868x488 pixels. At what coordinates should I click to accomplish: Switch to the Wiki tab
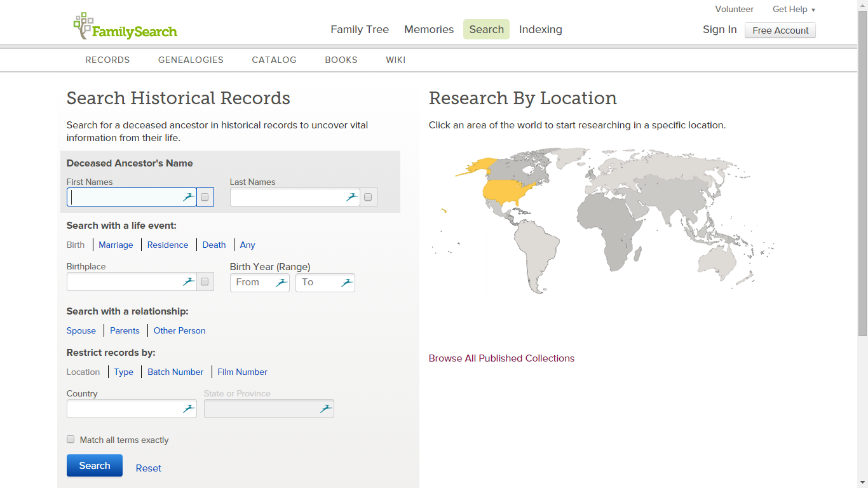(395, 60)
